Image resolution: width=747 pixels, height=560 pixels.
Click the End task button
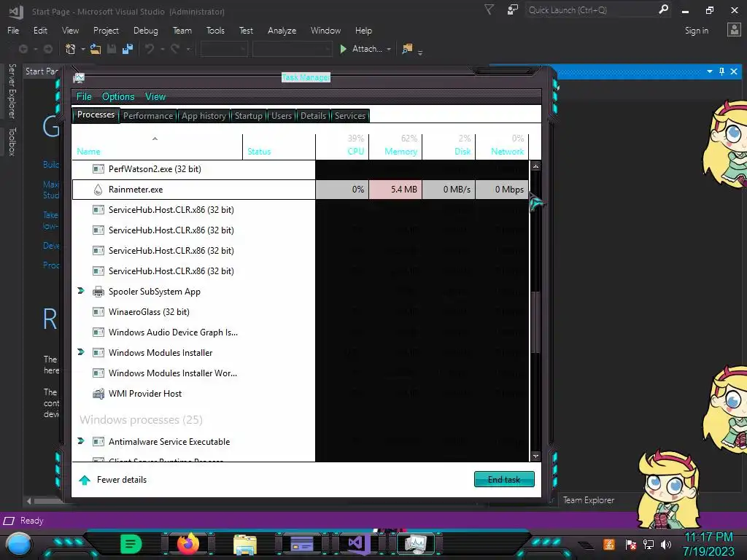pyautogui.click(x=504, y=480)
